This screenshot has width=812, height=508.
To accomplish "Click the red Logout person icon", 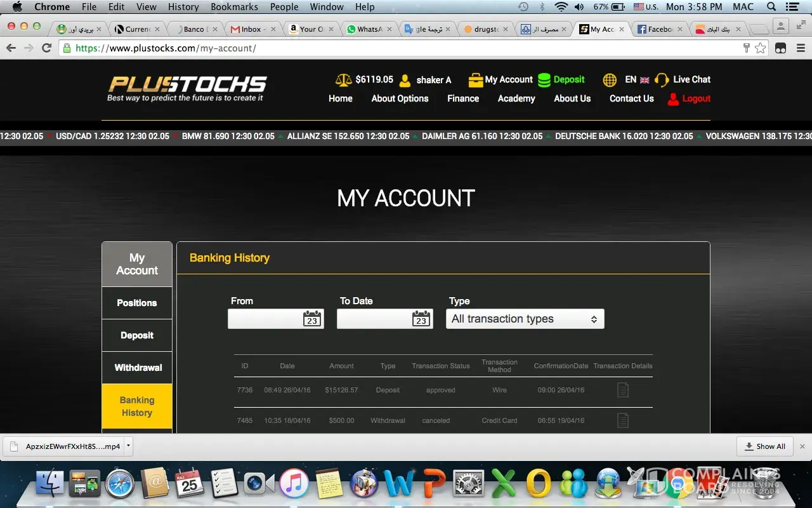I will [x=673, y=99].
